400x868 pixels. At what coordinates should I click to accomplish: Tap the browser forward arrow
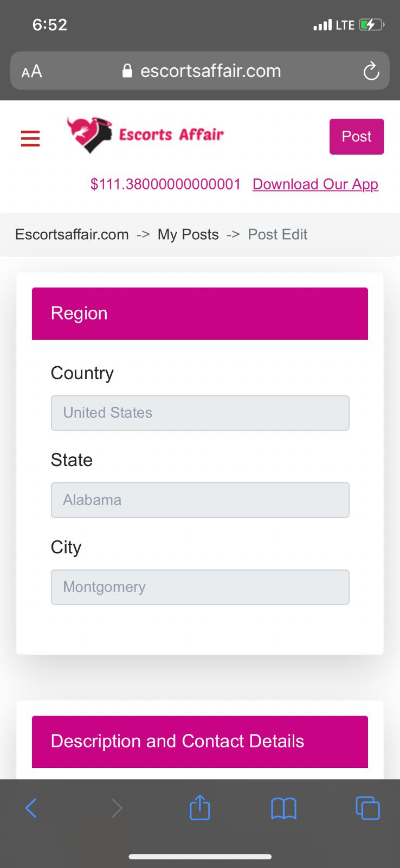tap(117, 808)
